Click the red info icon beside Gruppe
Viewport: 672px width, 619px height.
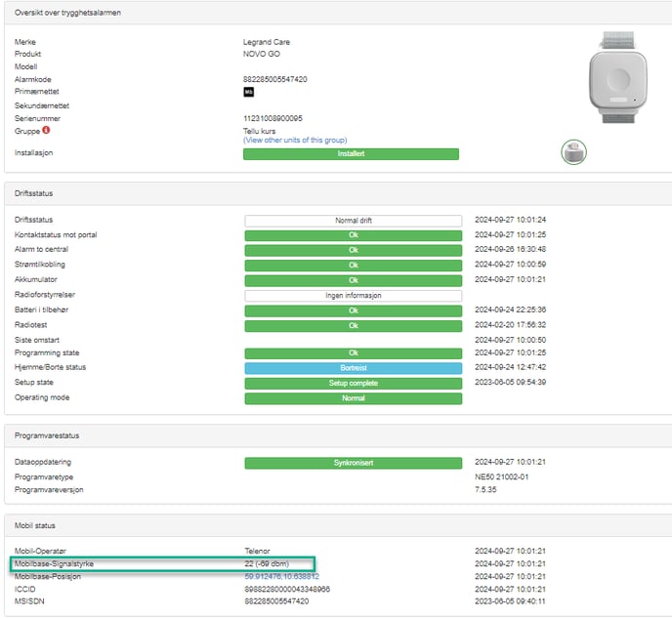pos(46,130)
